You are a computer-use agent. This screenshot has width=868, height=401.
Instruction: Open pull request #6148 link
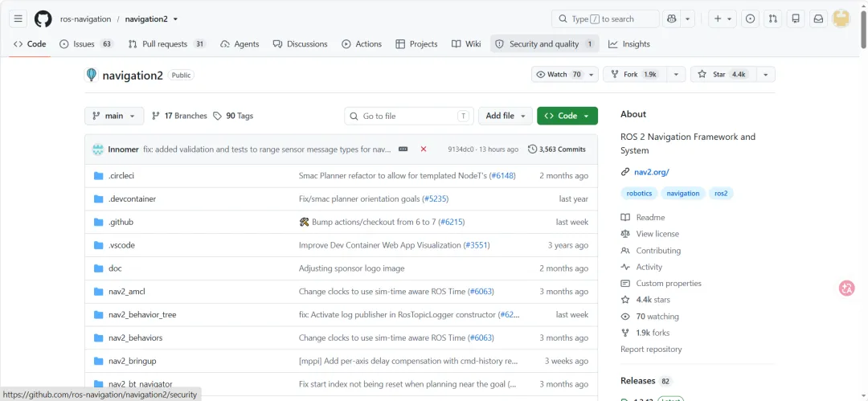[x=502, y=175]
